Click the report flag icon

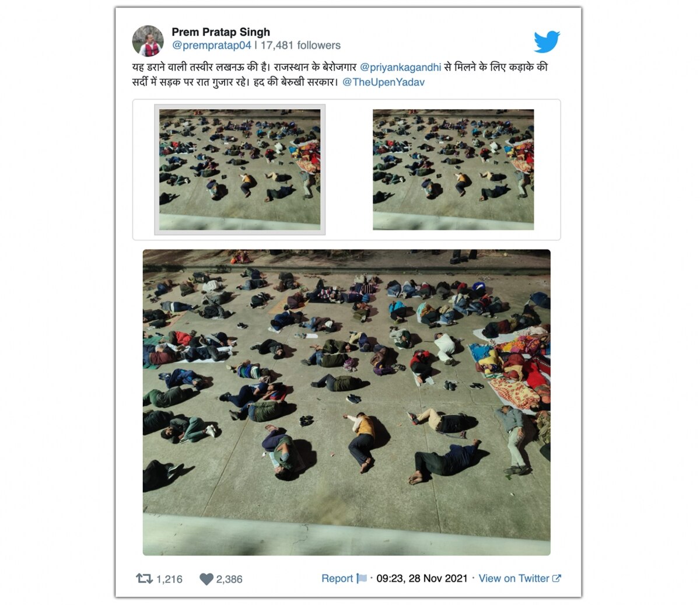tap(362, 579)
